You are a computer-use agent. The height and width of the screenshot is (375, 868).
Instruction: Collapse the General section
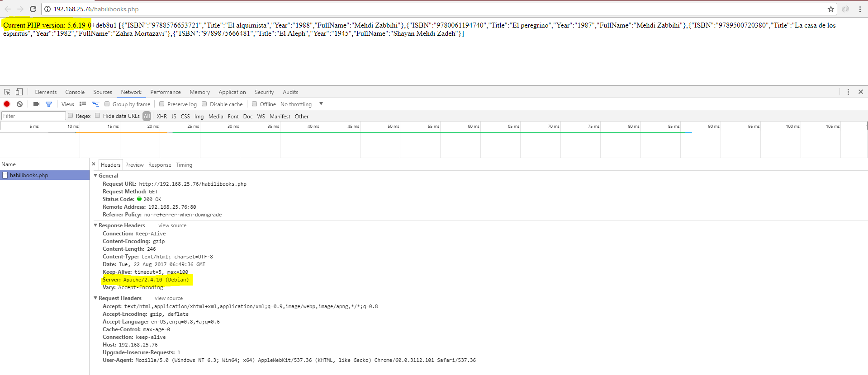(x=95, y=176)
